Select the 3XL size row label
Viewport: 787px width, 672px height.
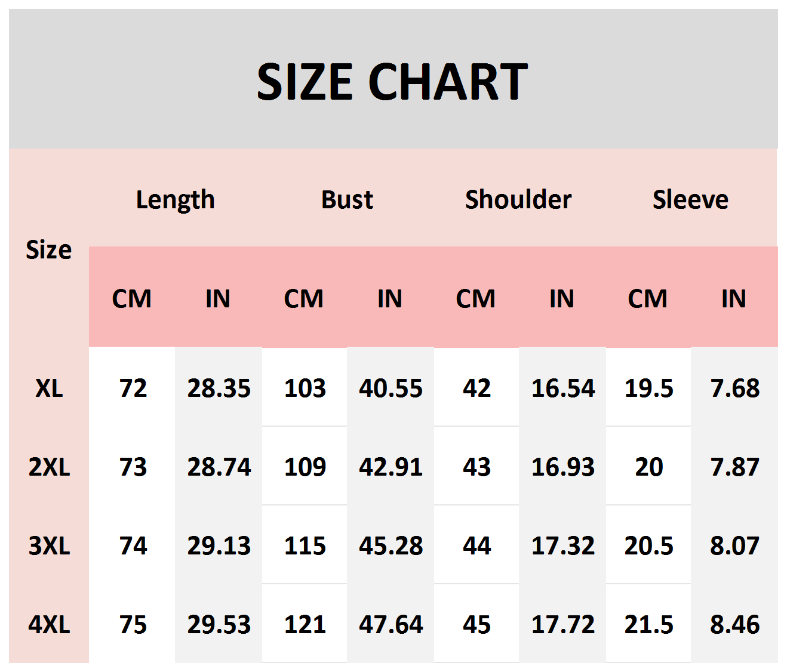pyautogui.click(x=49, y=545)
